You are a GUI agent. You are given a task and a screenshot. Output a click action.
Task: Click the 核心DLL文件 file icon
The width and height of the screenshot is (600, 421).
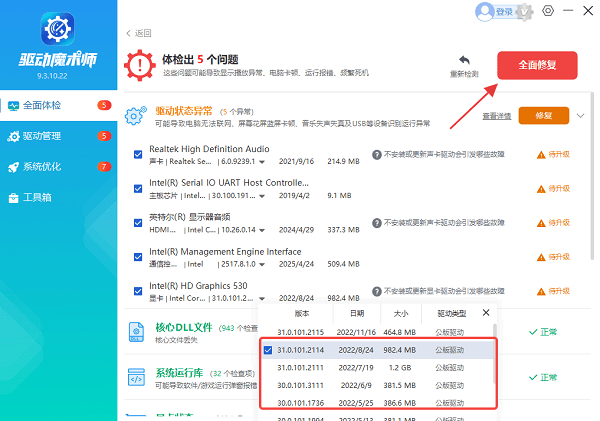point(136,332)
